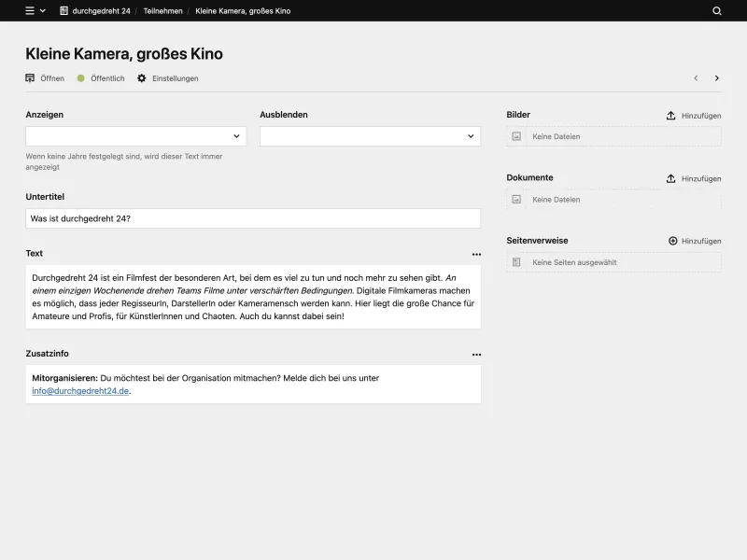
Task: Click the Öffnen preview icon
Action: tap(29, 78)
